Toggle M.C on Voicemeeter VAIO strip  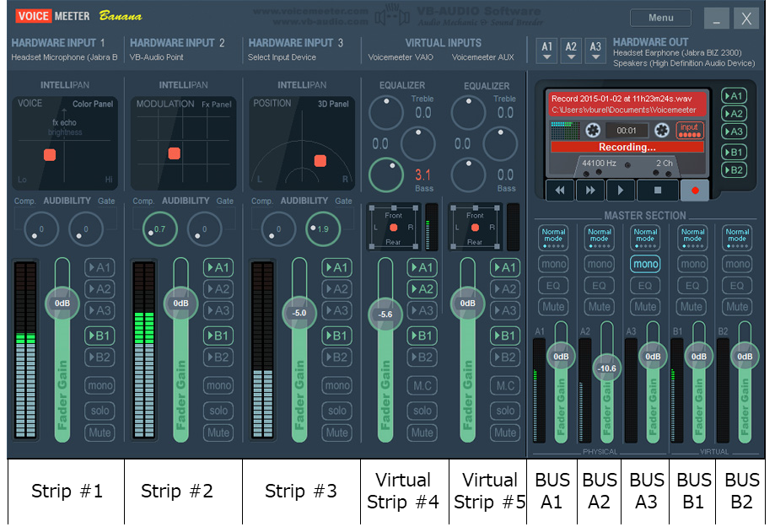click(x=422, y=385)
